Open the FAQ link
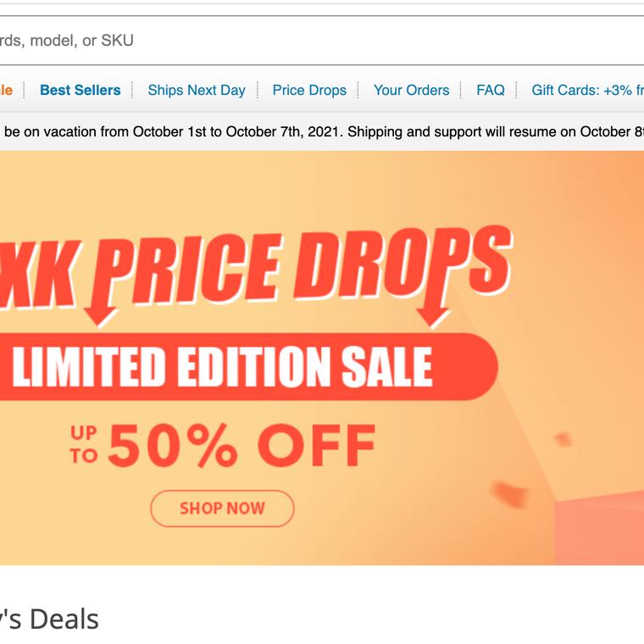The image size is (644, 644). 491,90
